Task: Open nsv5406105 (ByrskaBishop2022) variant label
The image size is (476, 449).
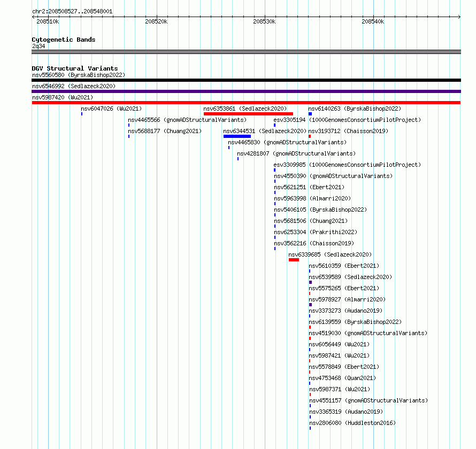Action: (320, 210)
